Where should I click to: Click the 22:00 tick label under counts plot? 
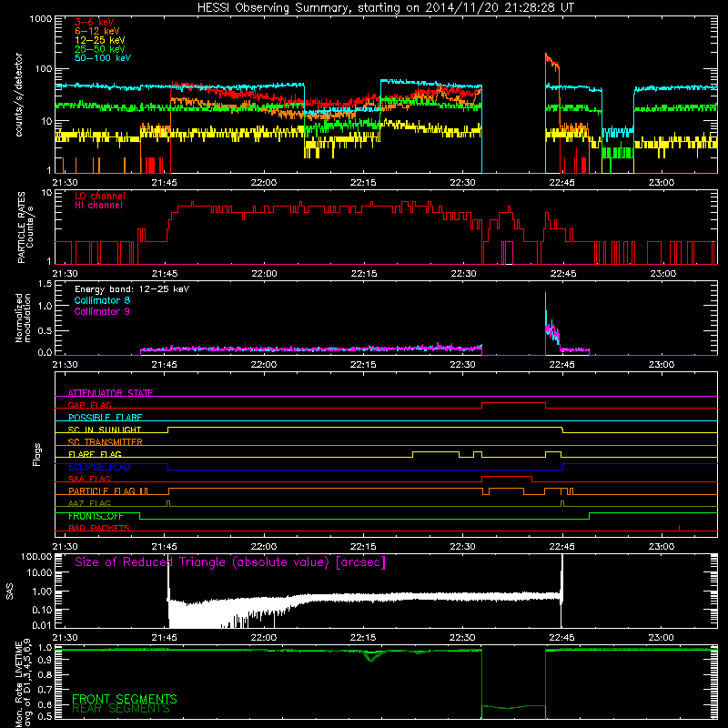[264, 183]
